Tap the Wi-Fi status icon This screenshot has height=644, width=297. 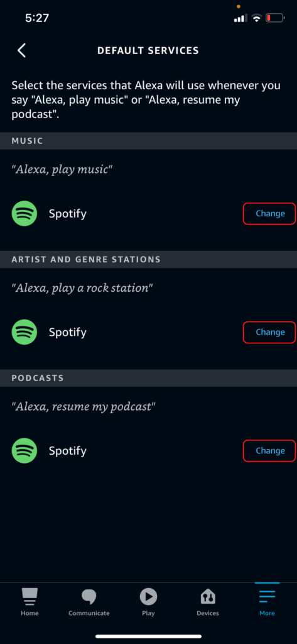(x=257, y=18)
